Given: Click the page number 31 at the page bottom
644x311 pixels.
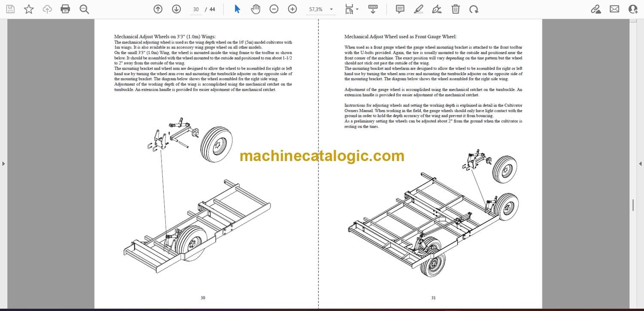Looking at the screenshot, I should 434,298.
